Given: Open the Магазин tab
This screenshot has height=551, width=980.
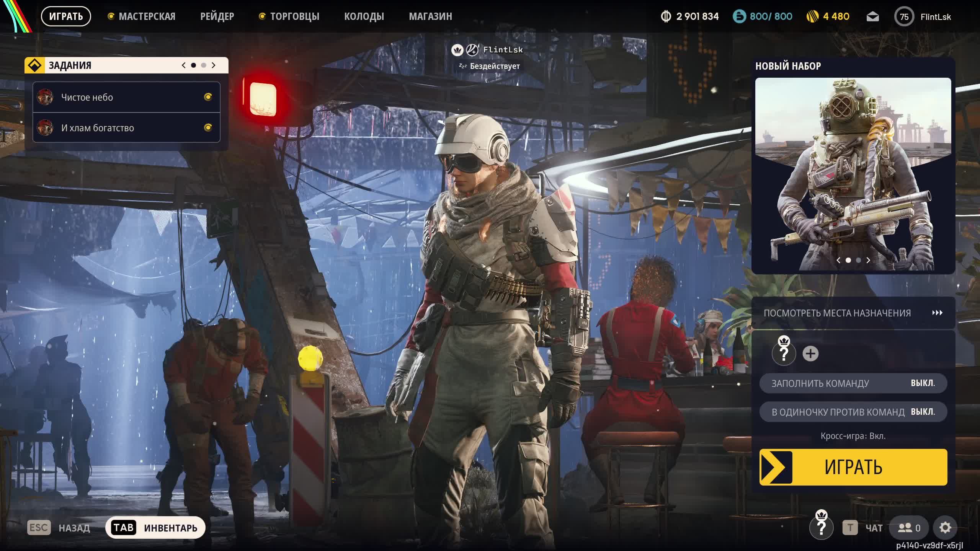Looking at the screenshot, I should 431,16.
